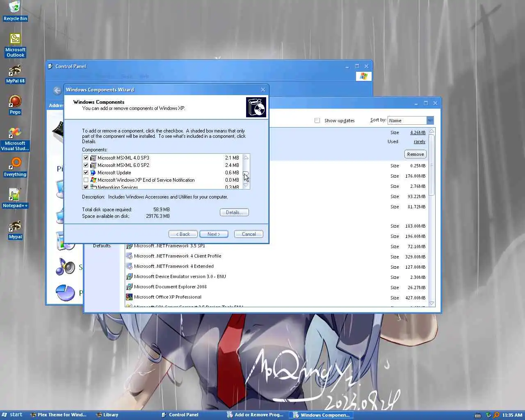Click the program list scroll down arrow

coord(431,304)
